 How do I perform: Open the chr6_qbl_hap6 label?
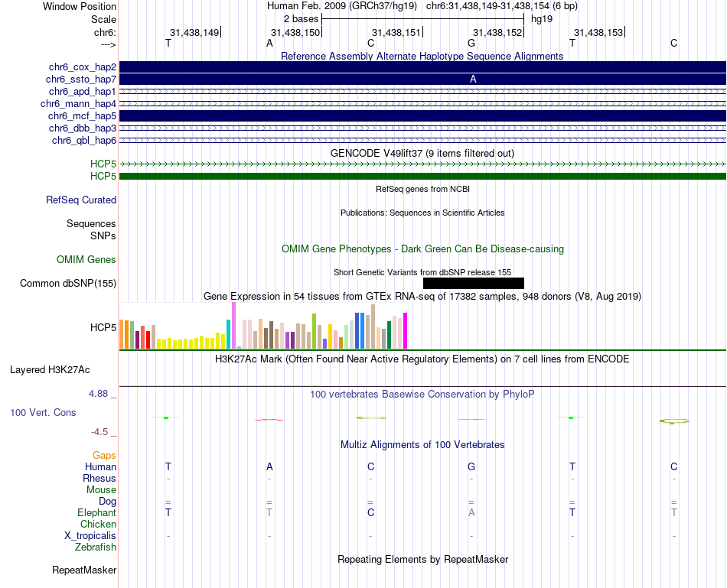[x=84, y=141]
